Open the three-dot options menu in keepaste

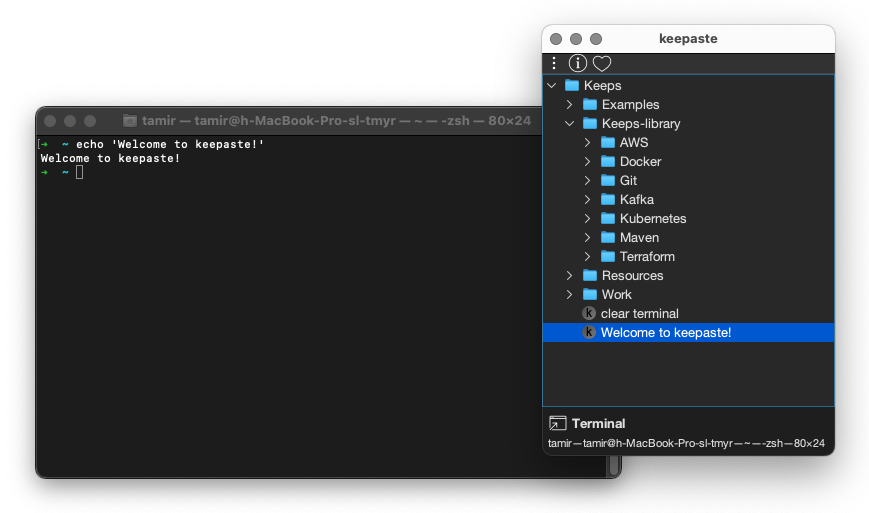pos(554,63)
